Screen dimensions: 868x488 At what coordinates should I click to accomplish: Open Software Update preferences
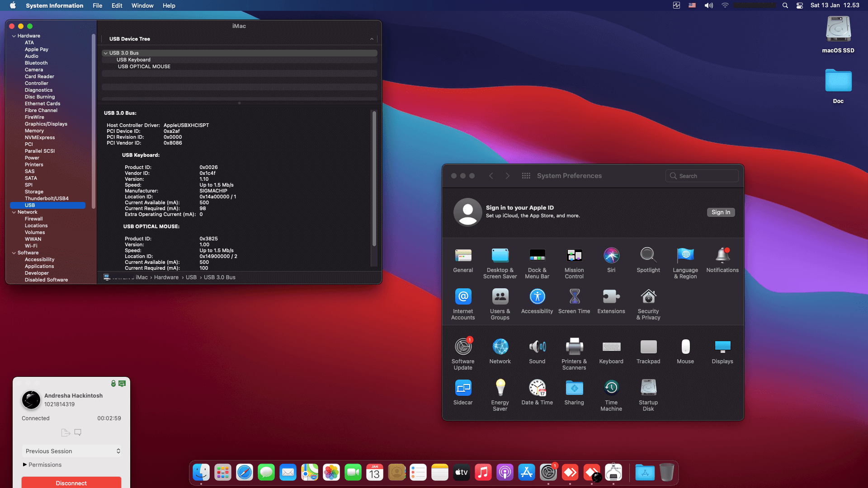(463, 355)
